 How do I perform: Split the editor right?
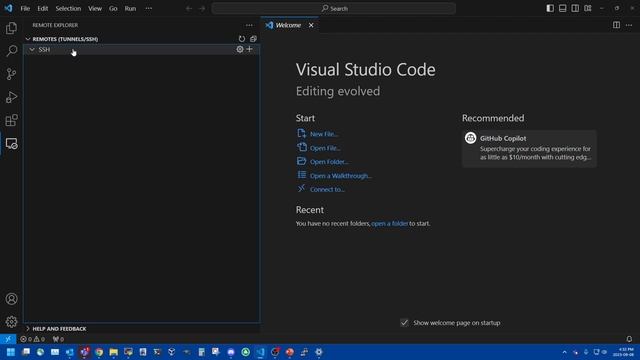click(616, 25)
